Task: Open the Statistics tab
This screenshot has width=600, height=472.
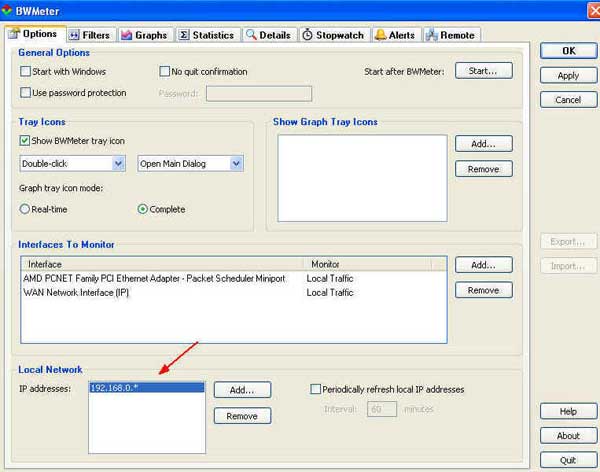Action: 208,35
